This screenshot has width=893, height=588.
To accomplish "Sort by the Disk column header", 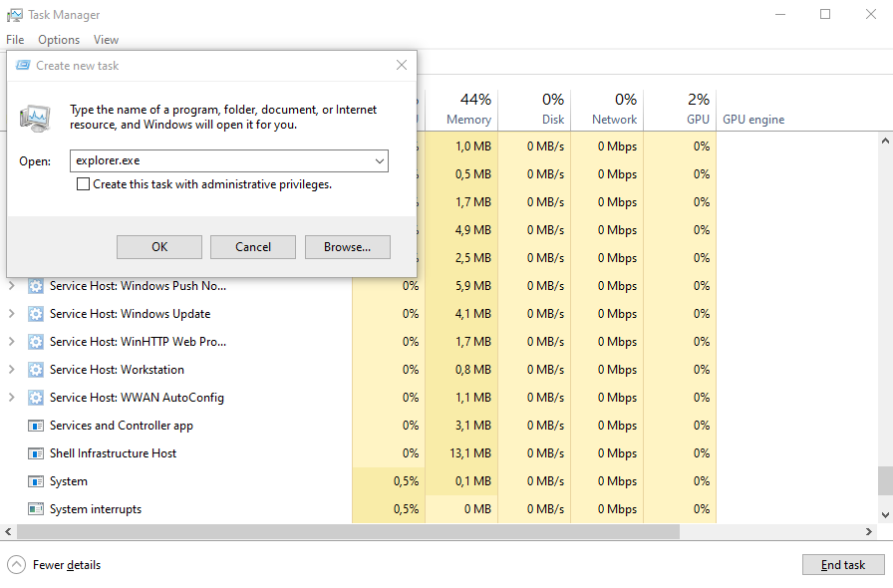I will point(534,110).
